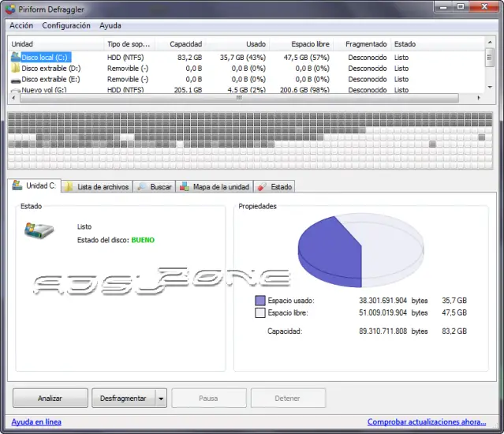Click the 35,7 GB (43%) used cell
This screenshot has width=504, height=434.
[x=243, y=58]
